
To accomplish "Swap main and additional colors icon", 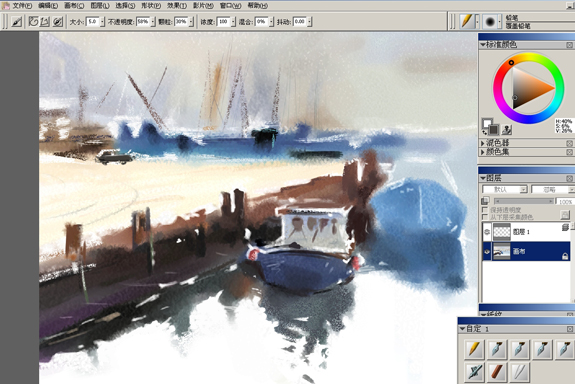I will tap(484, 132).
